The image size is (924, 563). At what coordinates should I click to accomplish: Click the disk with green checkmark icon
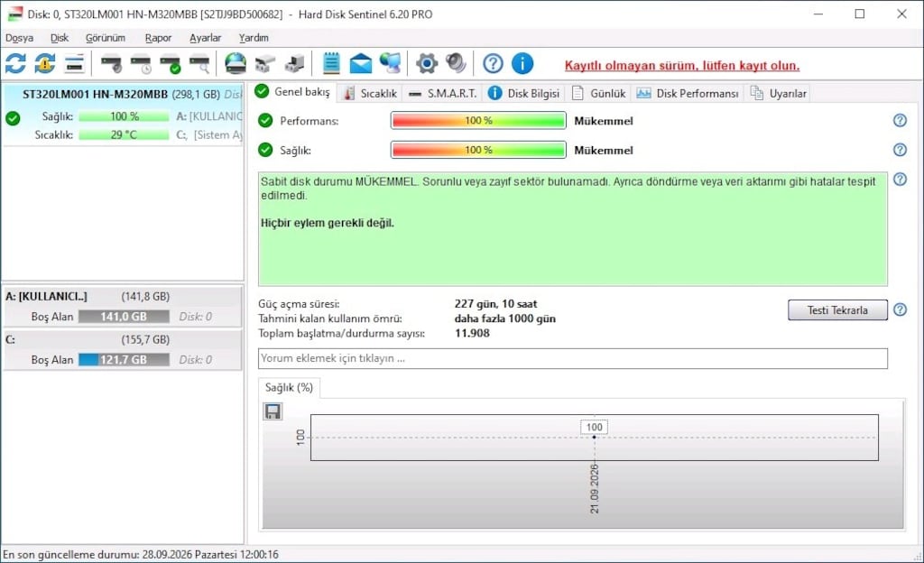pos(171,63)
